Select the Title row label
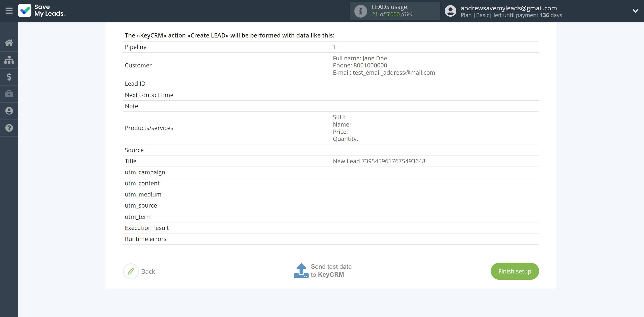This screenshot has width=644, height=317. coord(131,161)
